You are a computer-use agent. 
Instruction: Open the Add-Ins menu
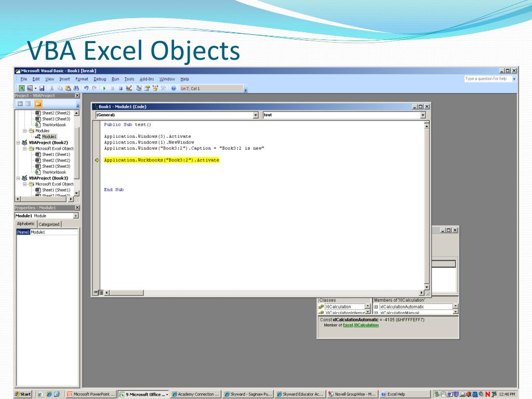[x=147, y=79]
